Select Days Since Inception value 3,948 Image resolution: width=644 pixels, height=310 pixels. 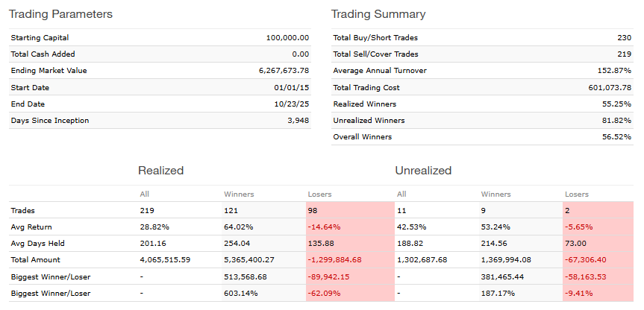click(297, 121)
